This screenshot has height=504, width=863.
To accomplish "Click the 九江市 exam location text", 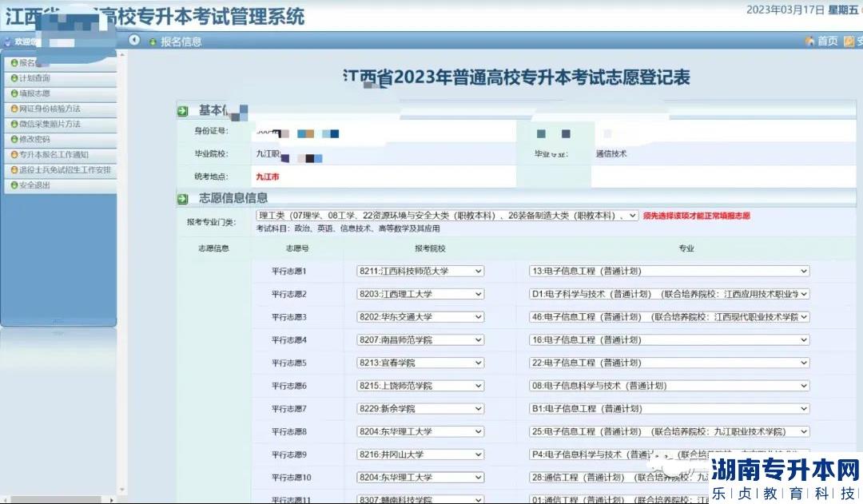I will [268, 177].
